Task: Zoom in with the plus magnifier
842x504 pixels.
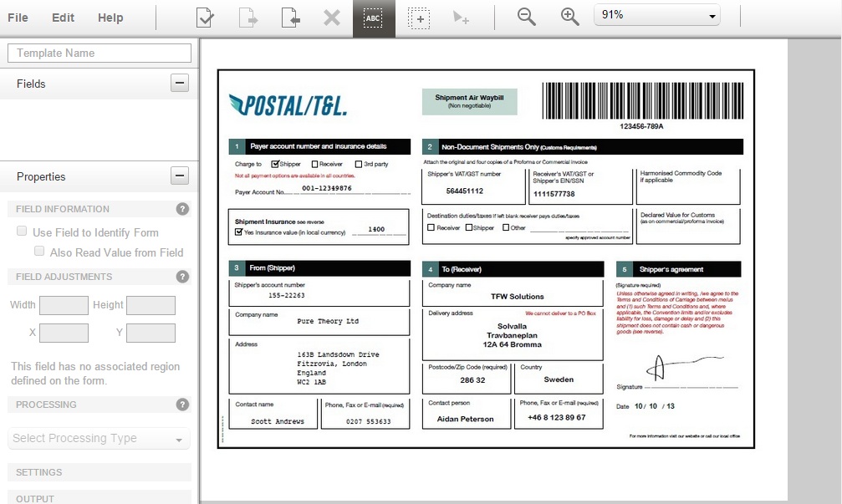Action: pos(569,17)
